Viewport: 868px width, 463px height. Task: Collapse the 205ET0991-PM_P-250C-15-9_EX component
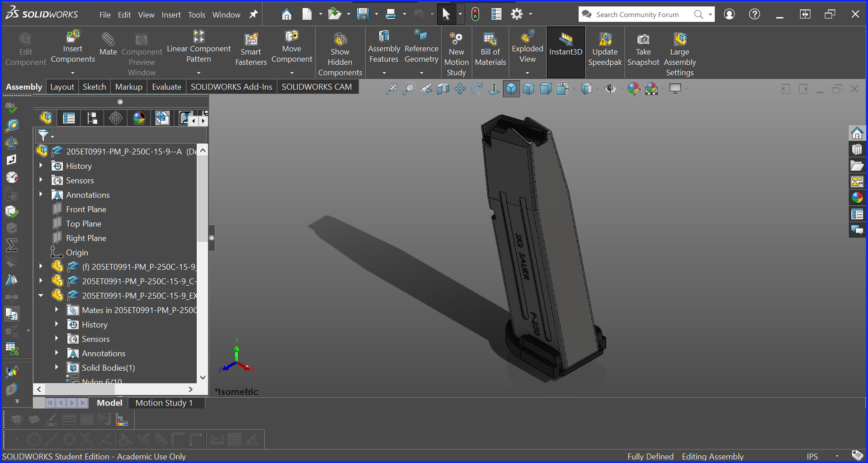(x=41, y=295)
